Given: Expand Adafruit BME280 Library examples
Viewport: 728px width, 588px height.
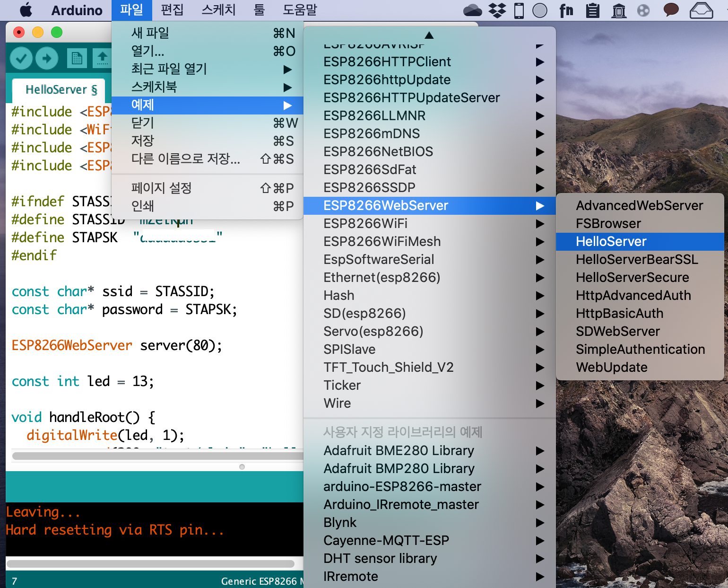Looking at the screenshot, I should (429, 451).
